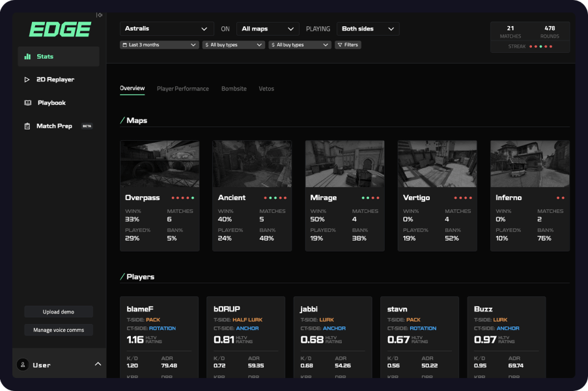Click the filter funnel icon
This screenshot has height=391, width=588.
340,45
